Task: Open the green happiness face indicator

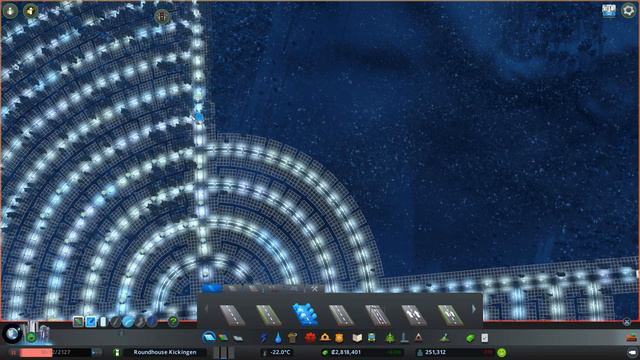Action: [x=502, y=352]
